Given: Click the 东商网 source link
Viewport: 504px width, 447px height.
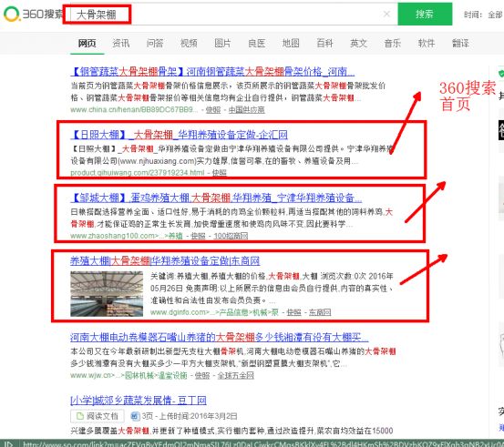Looking at the screenshot, I should tap(320, 312).
